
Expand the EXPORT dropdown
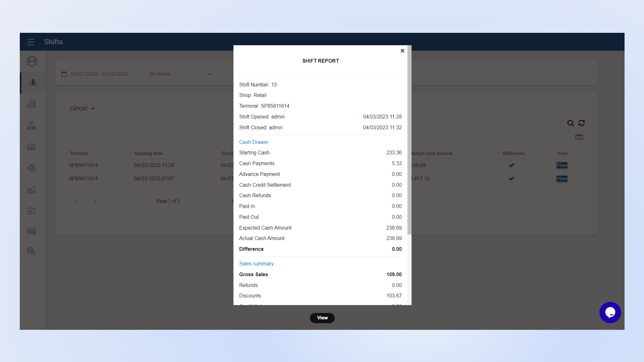(82, 109)
